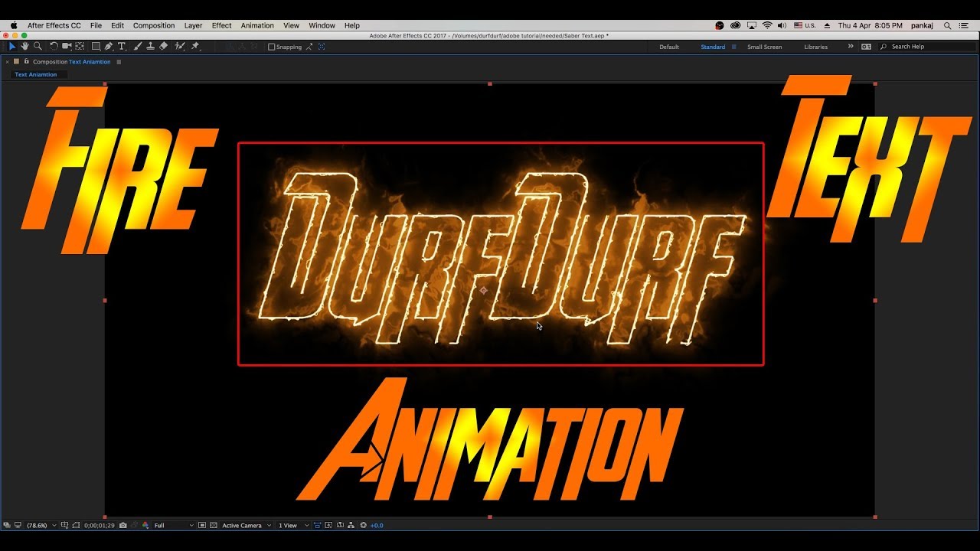Open resolution Full dropdown
This screenshot has width=980, height=551.
174,526
